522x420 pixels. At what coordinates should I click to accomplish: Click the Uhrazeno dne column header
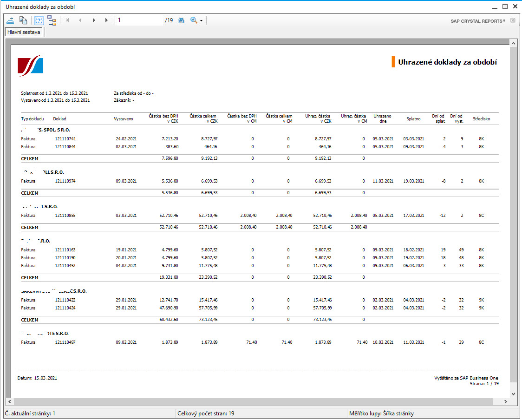click(x=382, y=118)
